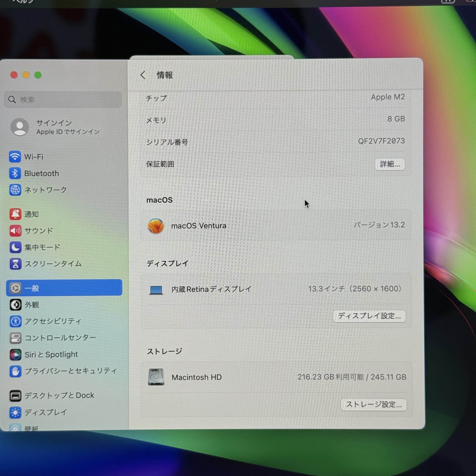Select the ネットワーク globe icon

coord(15,190)
